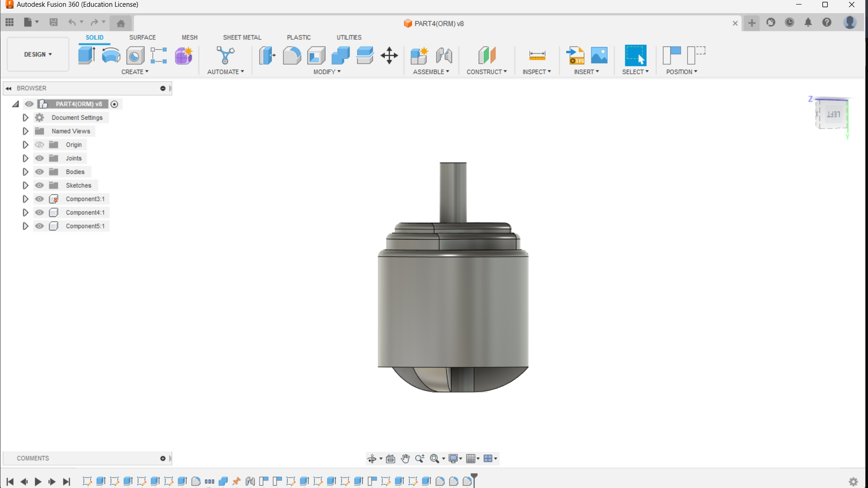This screenshot has height=488, width=868.
Task: Click the LEFT face of the ViewCube
Action: [833, 115]
